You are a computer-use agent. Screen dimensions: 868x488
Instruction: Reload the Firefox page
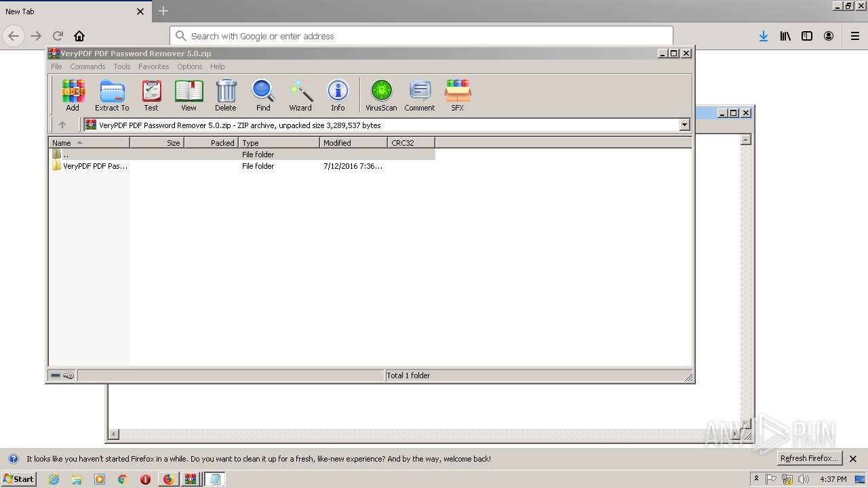(58, 36)
